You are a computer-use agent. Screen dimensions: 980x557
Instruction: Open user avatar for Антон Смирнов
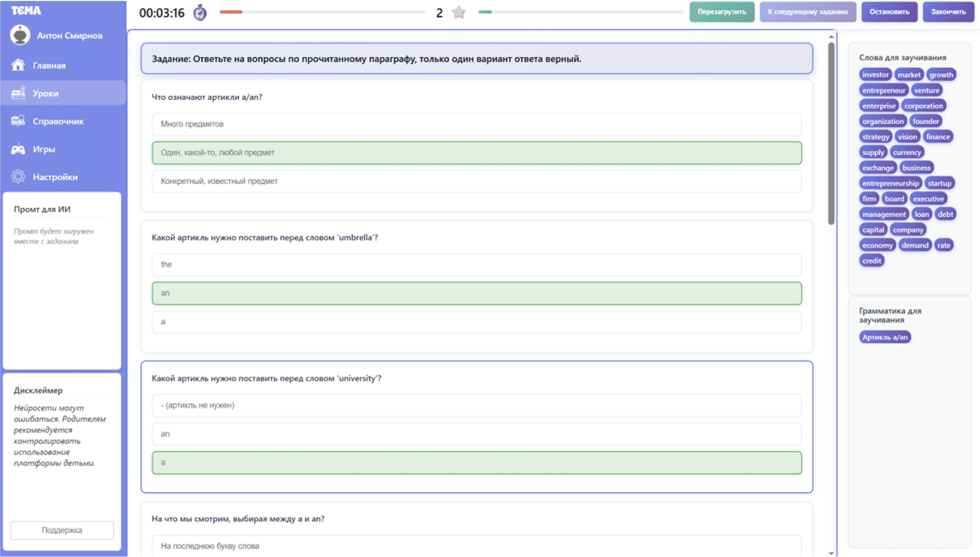pos(20,35)
